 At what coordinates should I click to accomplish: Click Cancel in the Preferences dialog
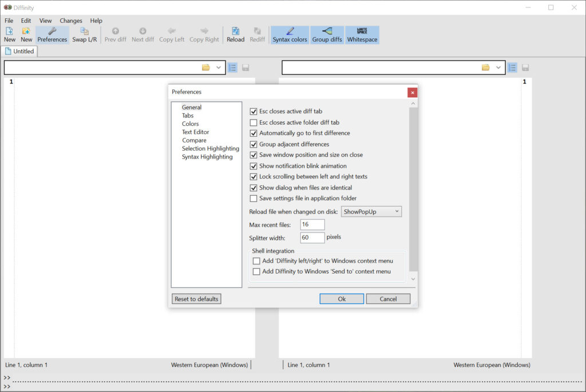[x=388, y=299]
